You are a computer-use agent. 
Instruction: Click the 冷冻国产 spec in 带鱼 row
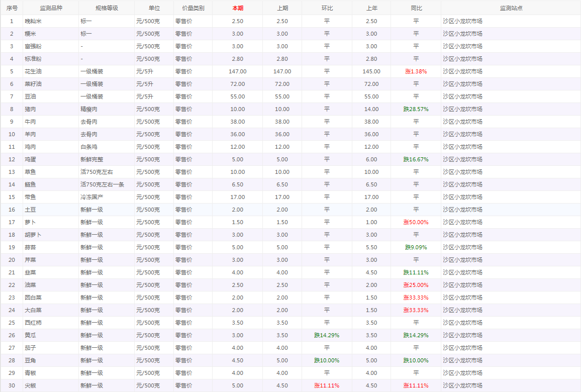pyautogui.click(x=92, y=197)
